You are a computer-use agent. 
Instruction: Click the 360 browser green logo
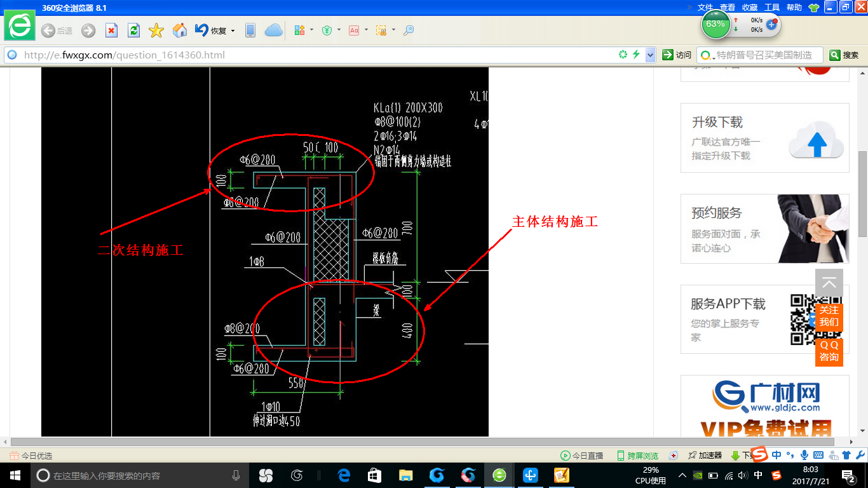tap(20, 27)
